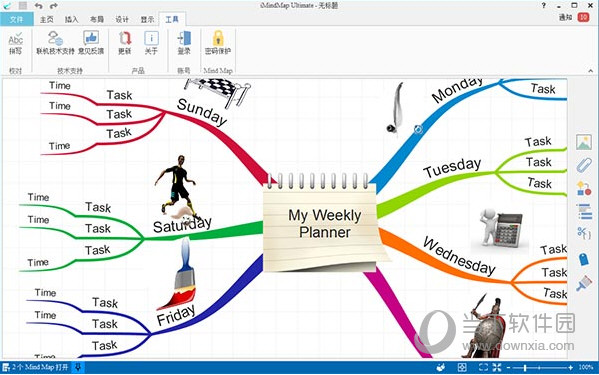This screenshot has height=375, width=599.
Task: Open the shapes and icons panel
Action: point(584,188)
